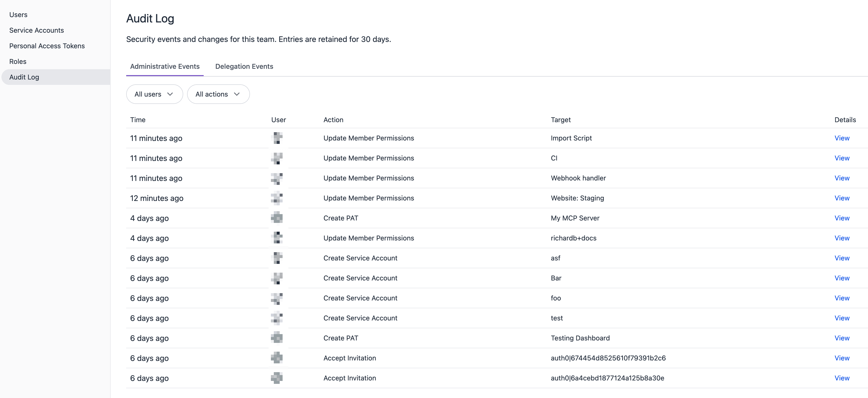Click user avatar in test row
This screenshot has width=868, height=398.
[277, 318]
